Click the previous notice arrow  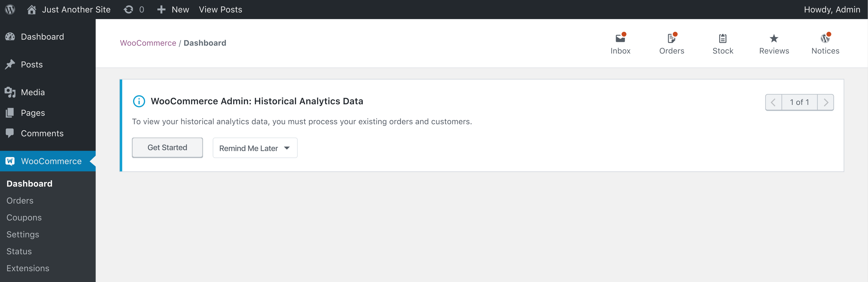point(773,102)
